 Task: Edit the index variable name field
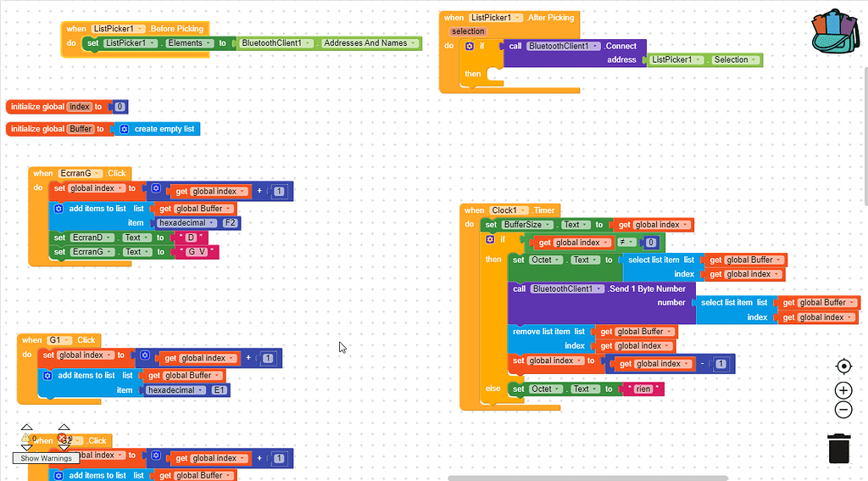79,107
